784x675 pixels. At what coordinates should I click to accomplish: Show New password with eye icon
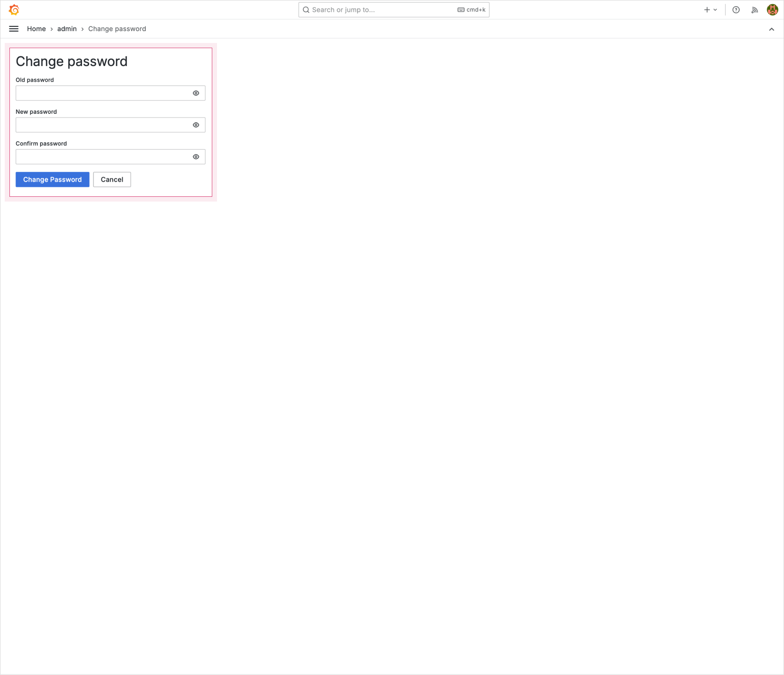[x=196, y=125]
